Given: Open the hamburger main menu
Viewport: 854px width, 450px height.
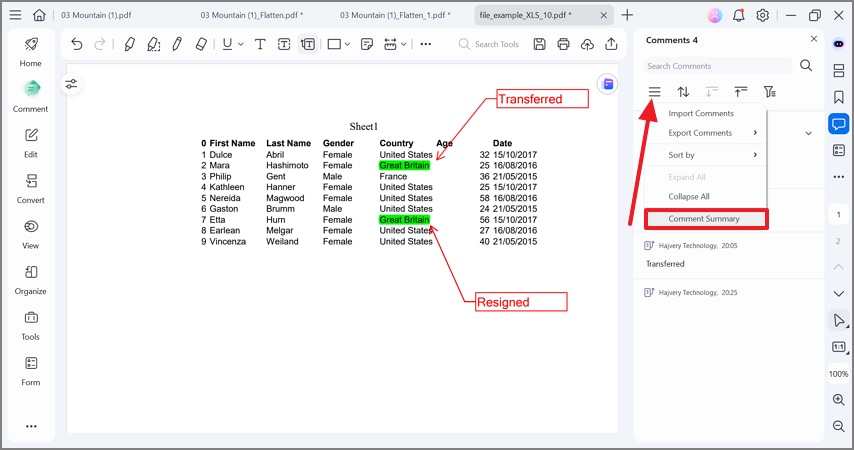Looking at the screenshot, I should pyautogui.click(x=15, y=15).
